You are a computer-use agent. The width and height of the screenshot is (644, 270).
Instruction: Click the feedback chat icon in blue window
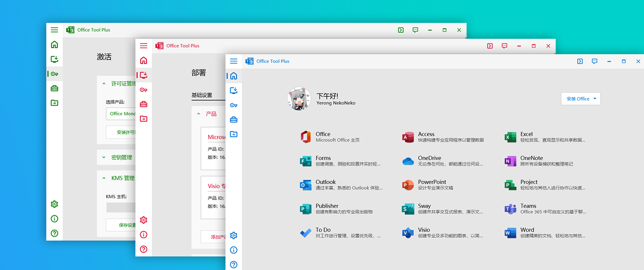(x=595, y=61)
